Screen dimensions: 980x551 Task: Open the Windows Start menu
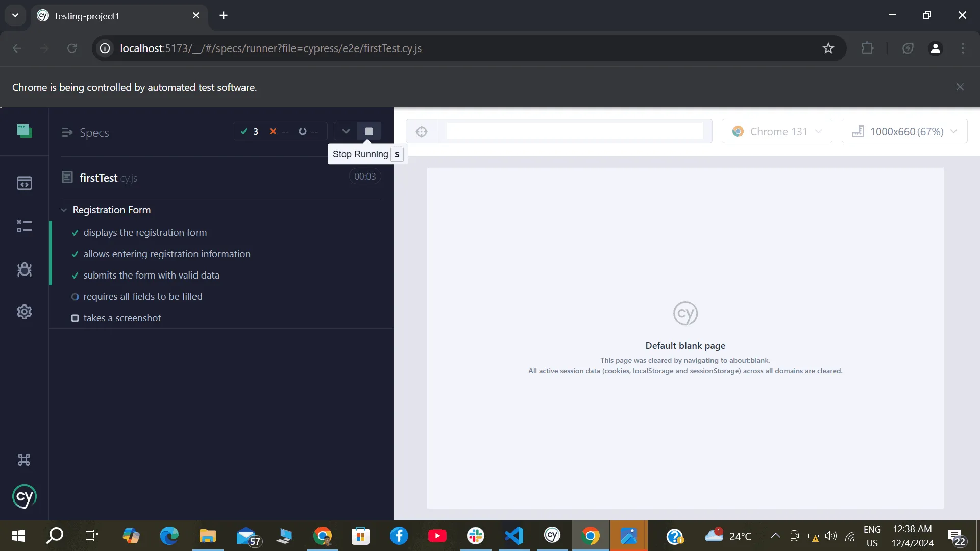coord(18,536)
